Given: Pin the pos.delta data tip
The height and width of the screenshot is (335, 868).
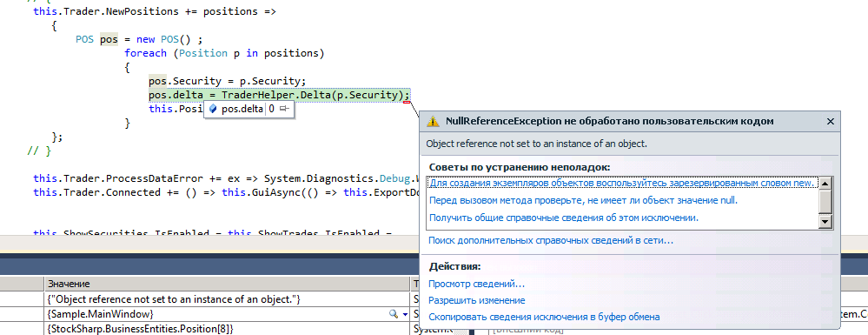Looking at the screenshot, I should tap(285, 110).
